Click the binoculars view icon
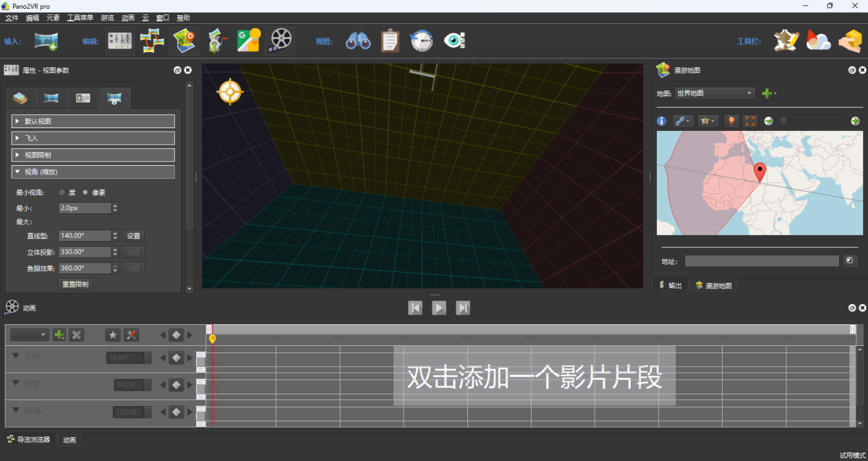 pyautogui.click(x=357, y=41)
